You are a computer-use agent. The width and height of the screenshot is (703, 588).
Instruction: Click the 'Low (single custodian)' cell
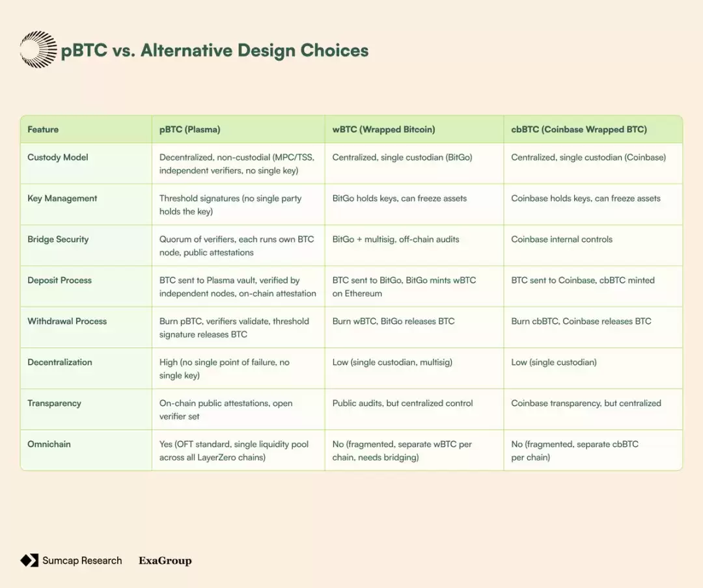554,362
